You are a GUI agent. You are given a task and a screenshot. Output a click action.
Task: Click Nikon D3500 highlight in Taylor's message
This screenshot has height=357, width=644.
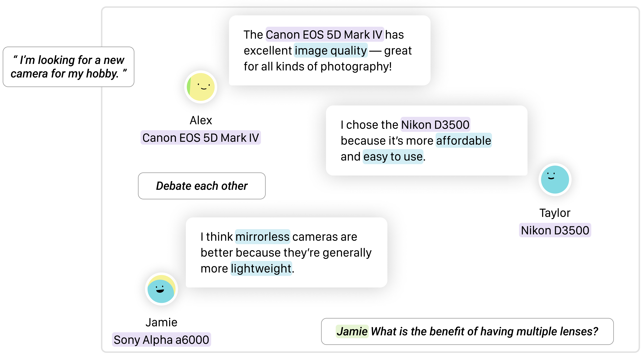(x=435, y=124)
